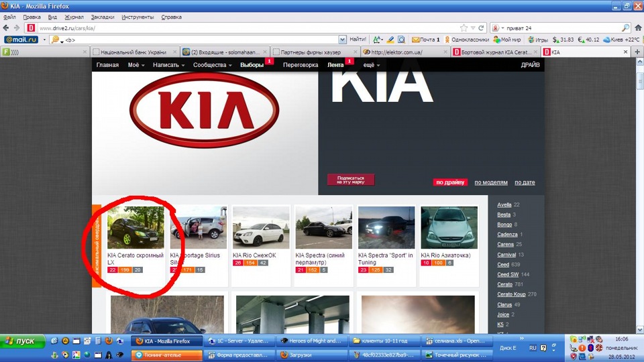Click the highlighter pencil icon in the Mail.ru toolbar
The width and height of the screenshot is (644, 362).
(x=390, y=40)
